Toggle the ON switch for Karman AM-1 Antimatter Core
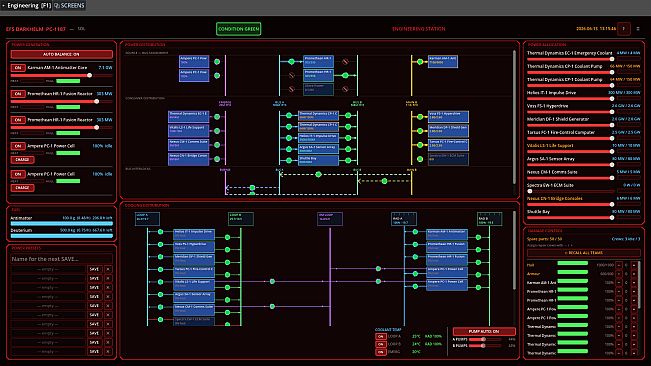This screenshot has height=366, width=651. pos(18,68)
